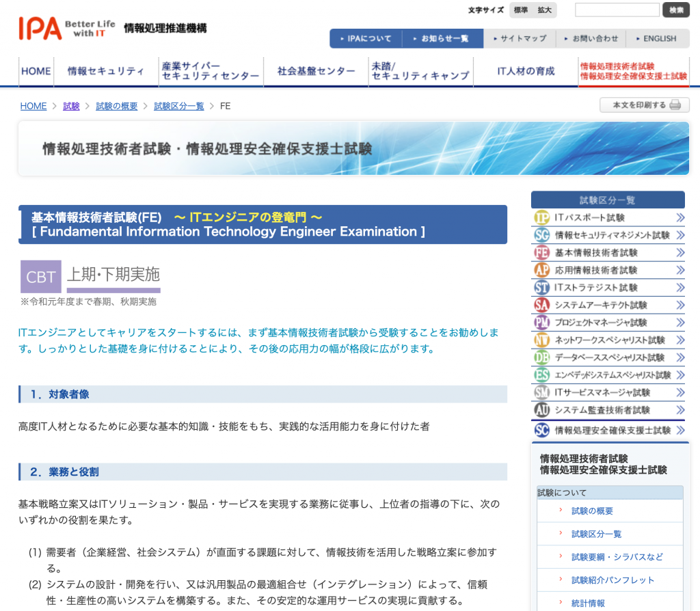Open the red 情報処理技術者試験 navigation tab
700x611 pixels.
pyautogui.click(x=634, y=71)
